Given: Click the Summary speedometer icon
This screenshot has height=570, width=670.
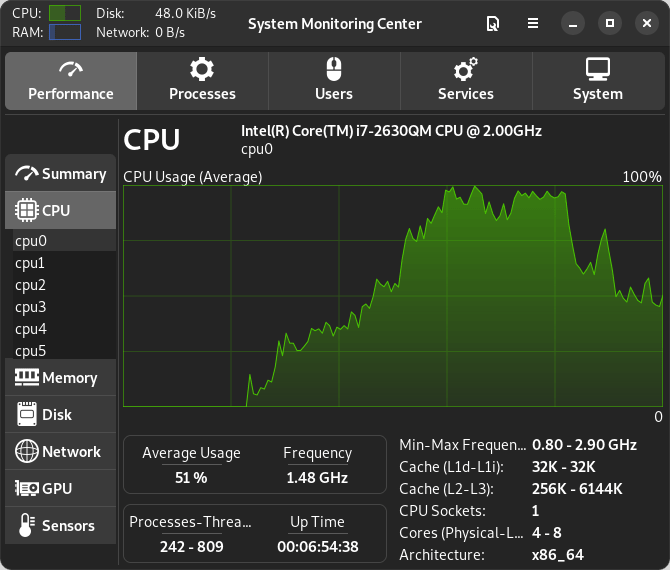Looking at the screenshot, I should 27,174.
